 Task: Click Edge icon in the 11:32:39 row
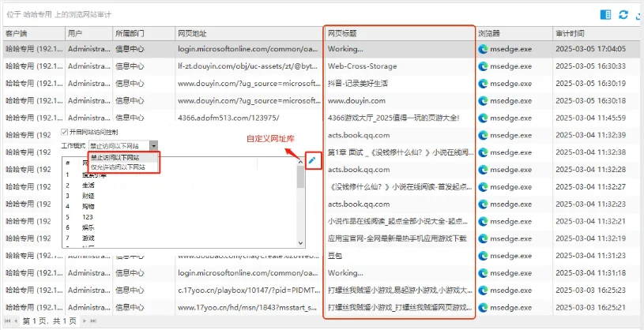(483, 135)
